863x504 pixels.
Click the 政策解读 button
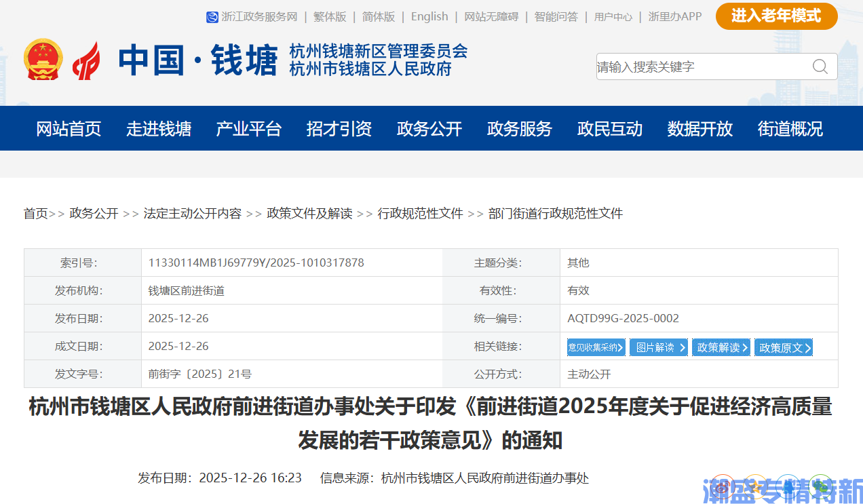coord(721,347)
